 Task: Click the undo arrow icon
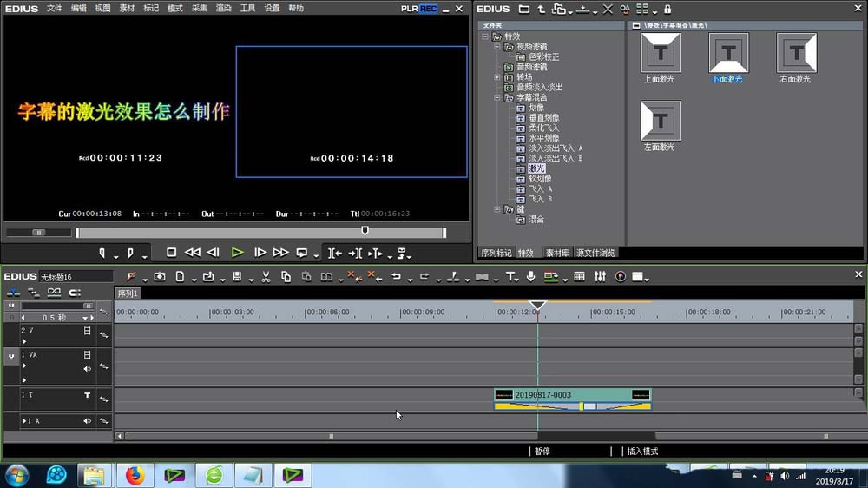tap(397, 276)
